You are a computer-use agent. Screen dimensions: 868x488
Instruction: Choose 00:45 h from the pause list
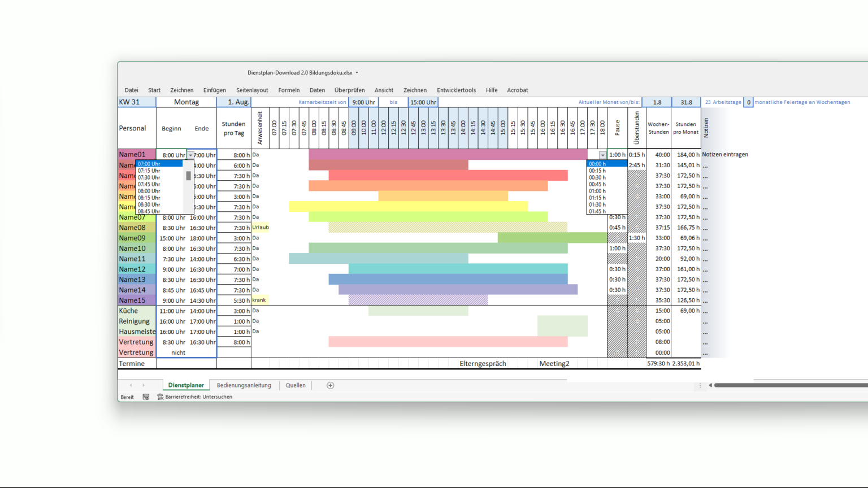(597, 184)
